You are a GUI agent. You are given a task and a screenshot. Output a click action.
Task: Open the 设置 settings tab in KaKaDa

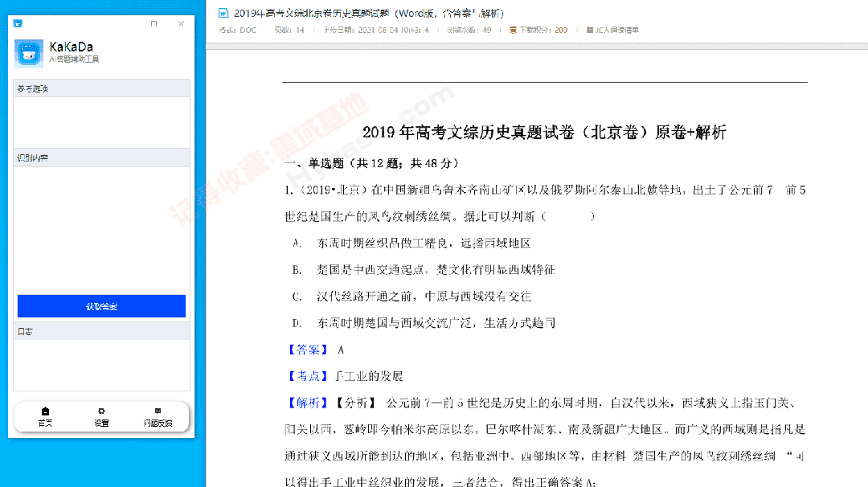tap(101, 417)
